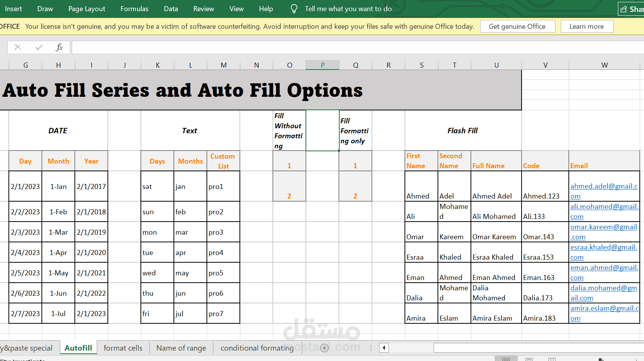644x361 pixels.
Task: Add a new sheet with plus icon
Action: tap(324, 348)
